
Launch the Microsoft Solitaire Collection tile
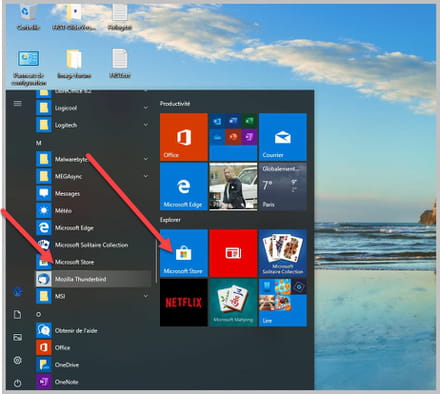coord(283,253)
